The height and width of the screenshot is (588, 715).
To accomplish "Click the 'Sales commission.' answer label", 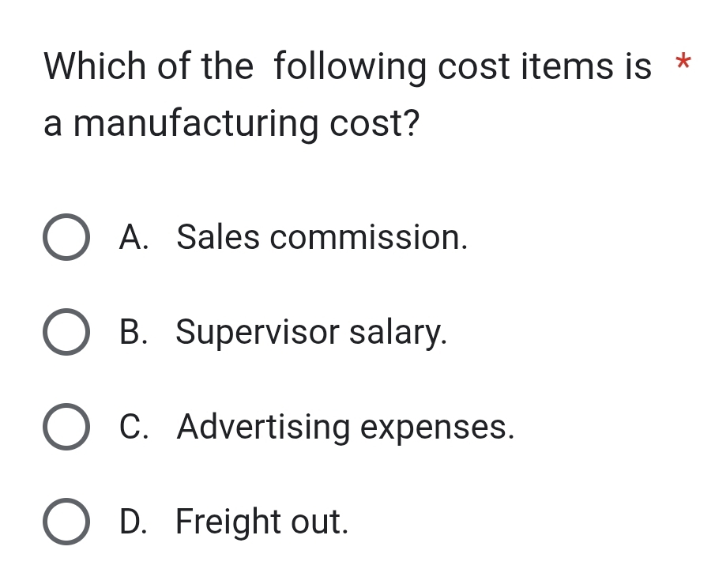I will pos(322,236).
